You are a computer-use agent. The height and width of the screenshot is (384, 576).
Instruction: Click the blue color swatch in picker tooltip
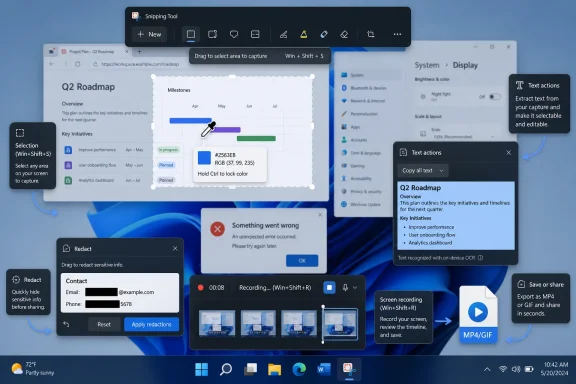(x=204, y=158)
